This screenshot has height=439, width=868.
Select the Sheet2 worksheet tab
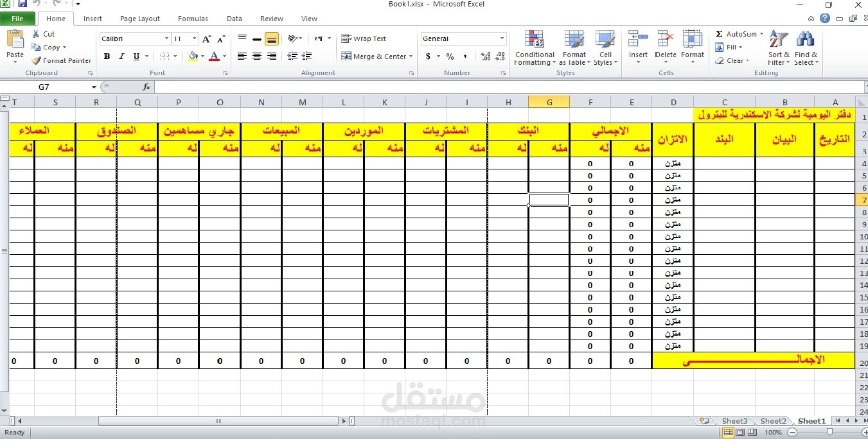(x=774, y=421)
